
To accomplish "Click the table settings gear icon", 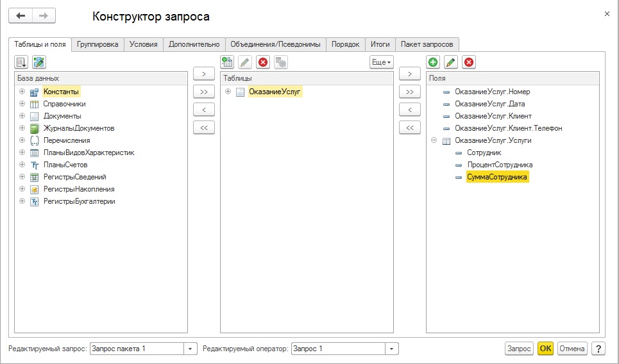I will [281, 62].
